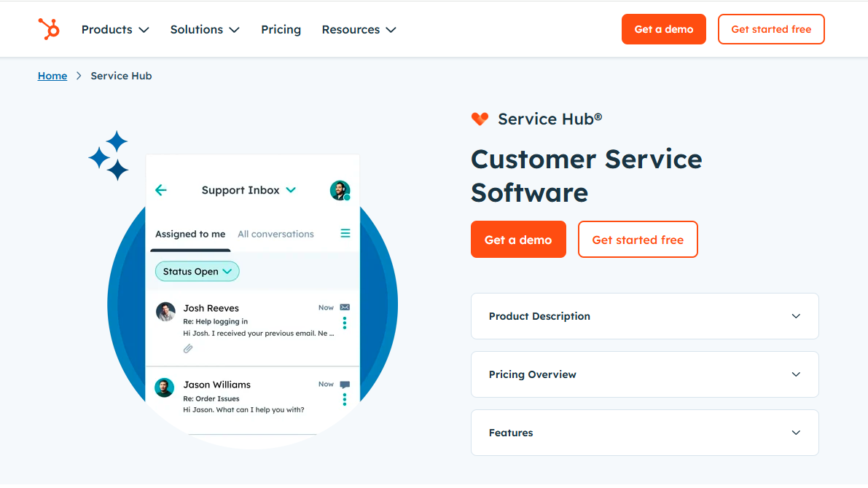Viewport: 868px width, 488px height.
Task: Click the email icon on Josh Reeves' message
Action: click(x=345, y=307)
